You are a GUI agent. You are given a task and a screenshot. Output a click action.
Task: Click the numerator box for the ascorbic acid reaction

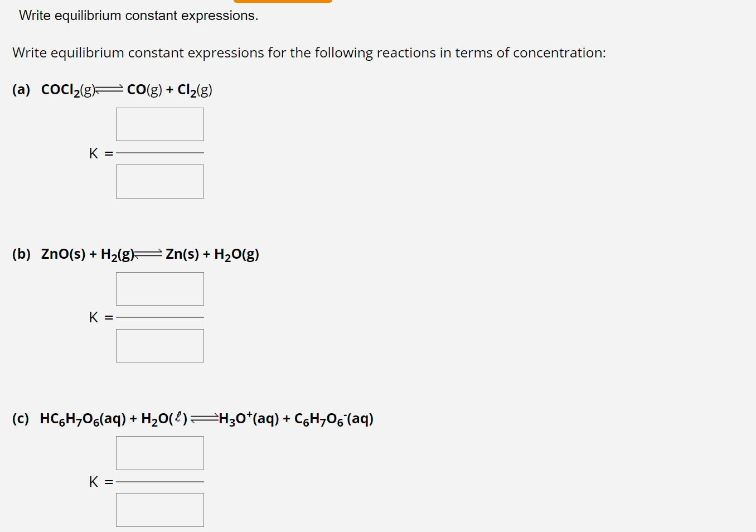[x=159, y=453]
